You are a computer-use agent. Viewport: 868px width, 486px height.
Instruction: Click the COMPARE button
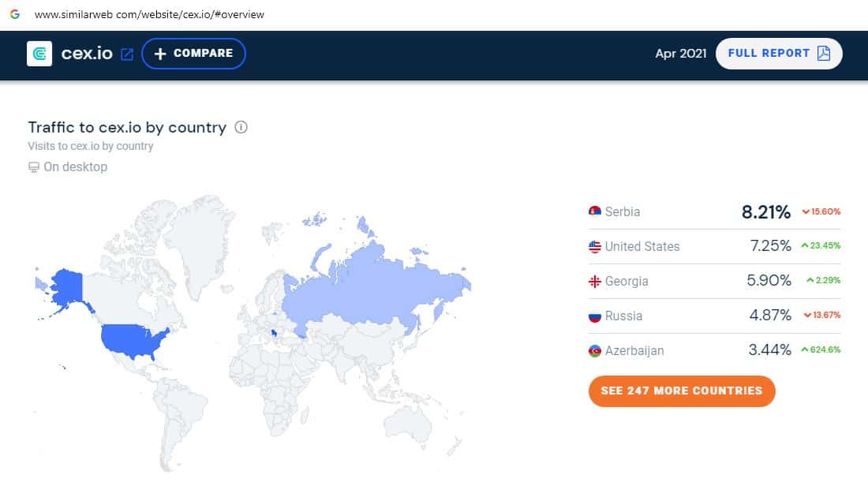pos(194,54)
